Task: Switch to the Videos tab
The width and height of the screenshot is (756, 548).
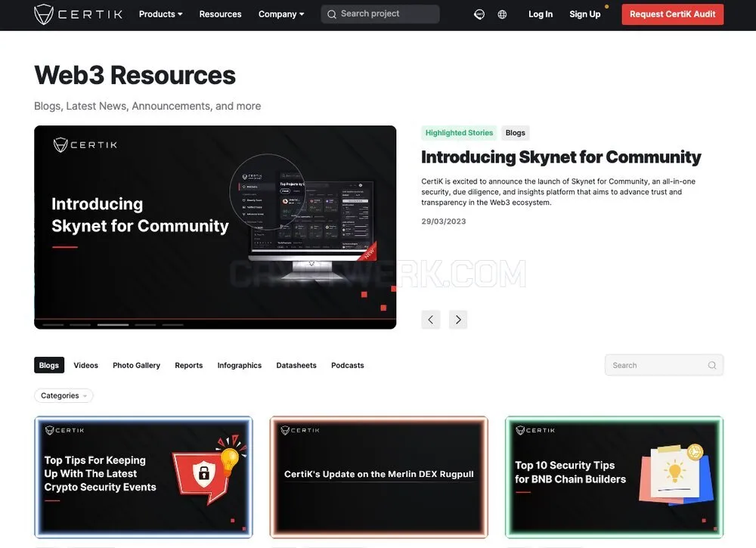Action: pos(86,365)
